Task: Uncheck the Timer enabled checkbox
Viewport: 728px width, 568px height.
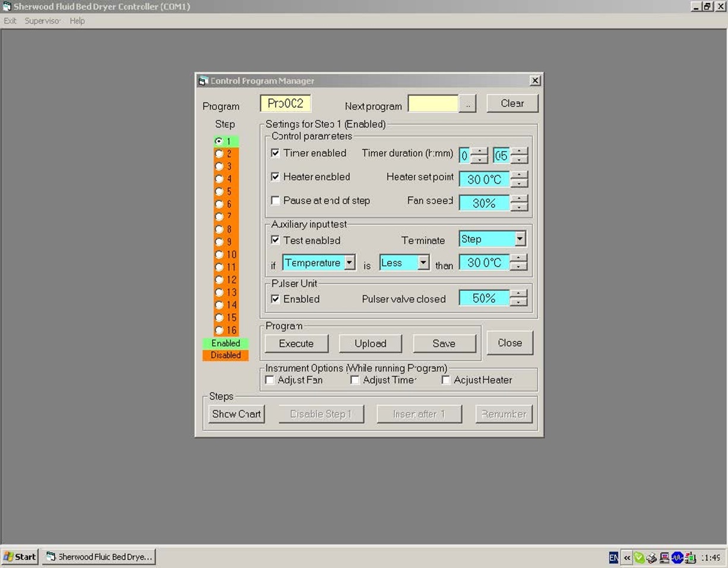Action: coord(276,153)
